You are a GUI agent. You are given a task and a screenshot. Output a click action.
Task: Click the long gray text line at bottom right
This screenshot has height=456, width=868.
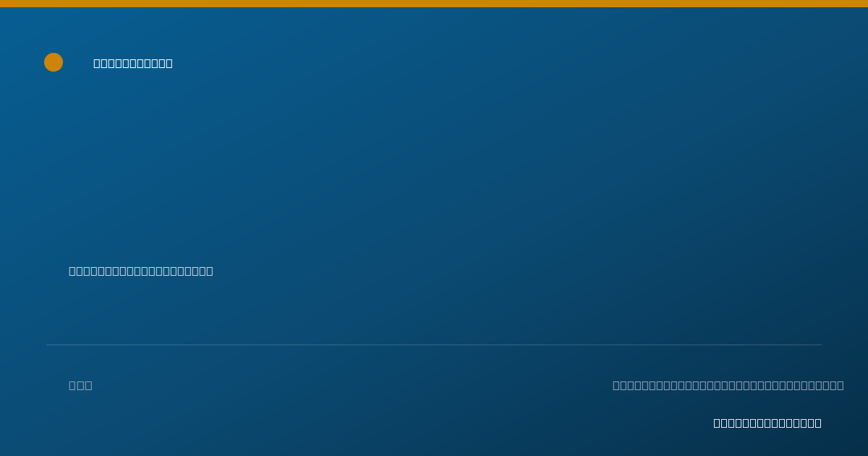pos(728,385)
